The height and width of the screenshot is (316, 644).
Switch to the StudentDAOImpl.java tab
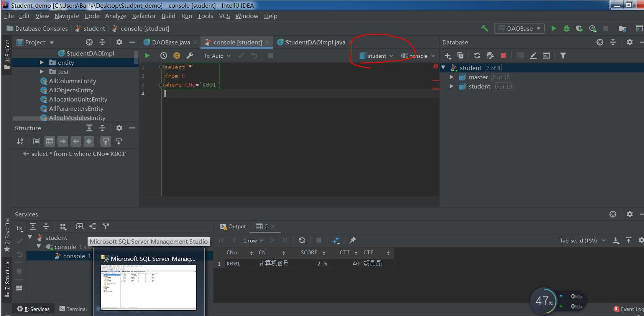pyautogui.click(x=311, y=42)
